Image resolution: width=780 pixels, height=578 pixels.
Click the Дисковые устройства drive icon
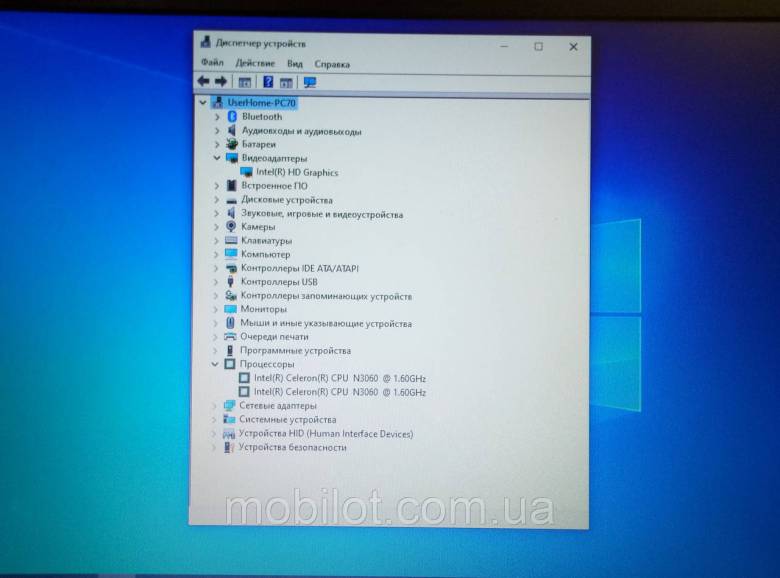tap(231, 200)
